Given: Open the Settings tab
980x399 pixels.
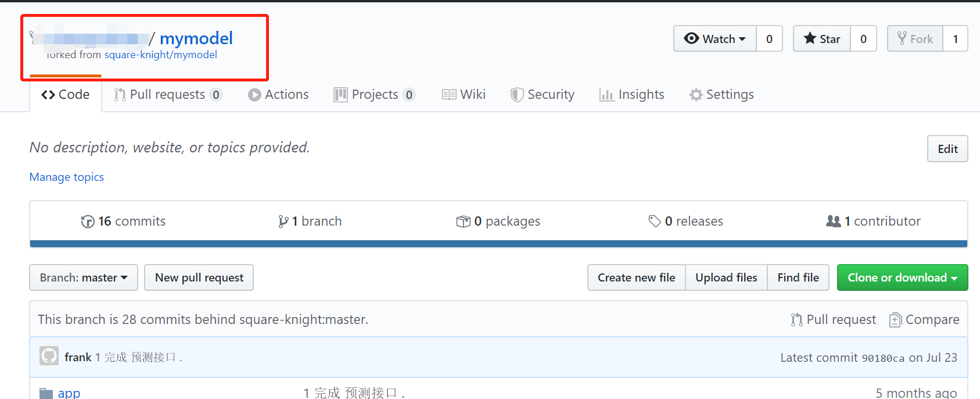Looking at the screenshot, I should [x=721, y=94].
